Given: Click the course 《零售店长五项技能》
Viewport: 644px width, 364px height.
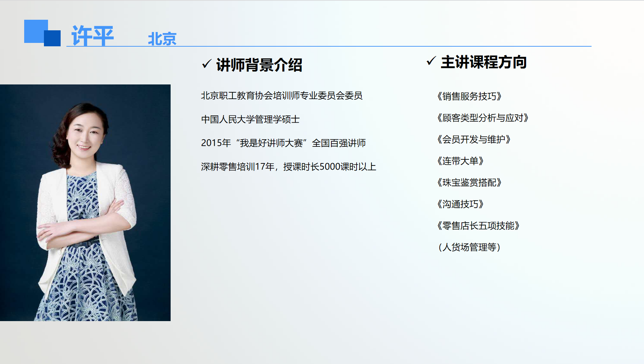Looking at the screenshot, I should [x=478, y=226].
